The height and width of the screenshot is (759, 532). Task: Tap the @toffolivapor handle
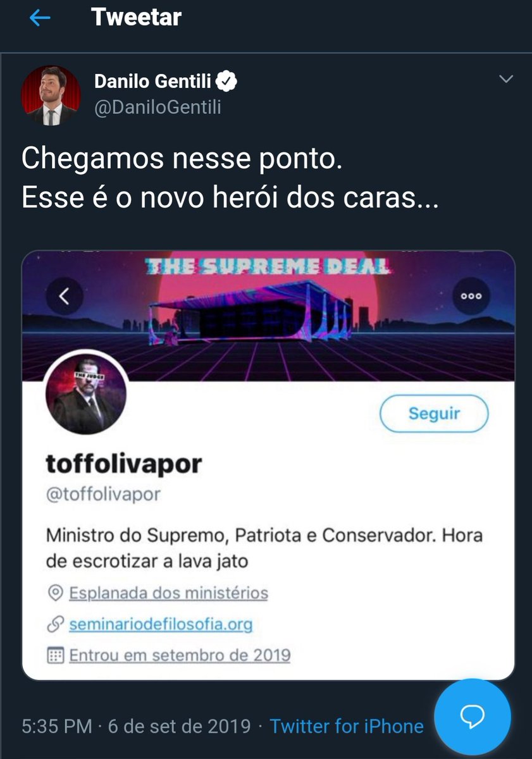point(103,494)
